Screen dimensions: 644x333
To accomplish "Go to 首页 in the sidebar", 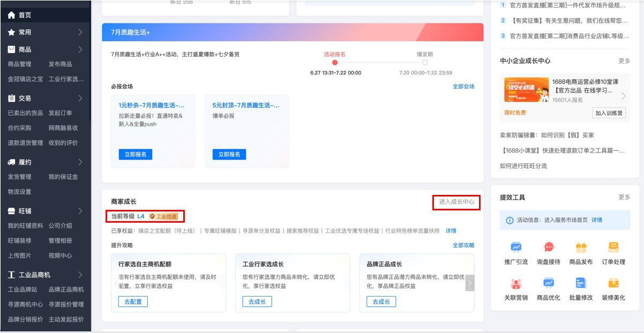I will click(x=25, y=16).
